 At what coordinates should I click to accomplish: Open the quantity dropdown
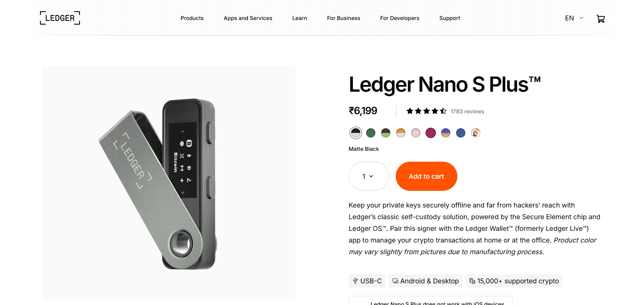[368, 176]
